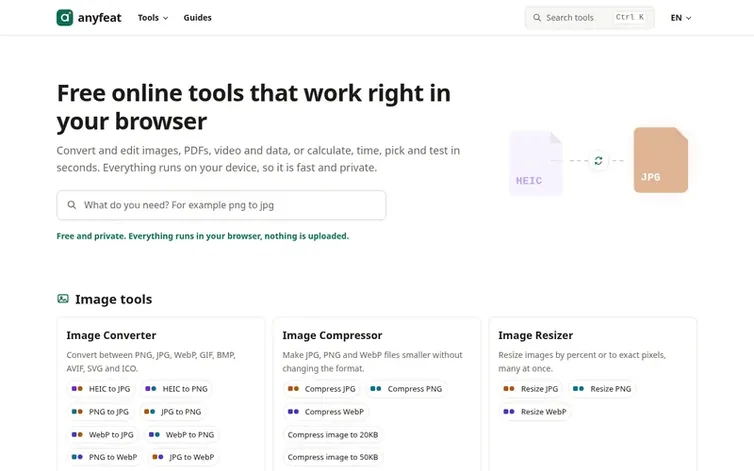Select Compress image to 20KB
This screenshot has height=471, width=754.
333,434
